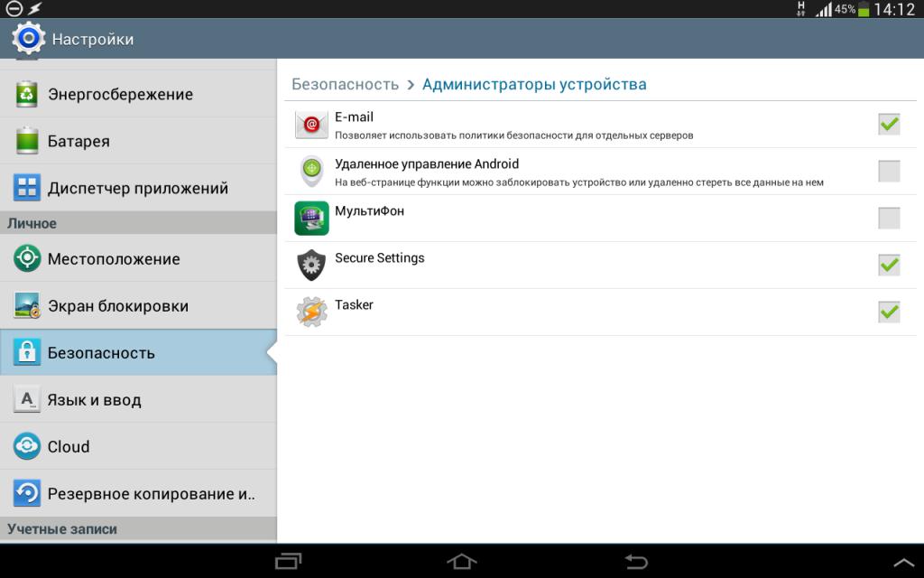Enable Удаленное управление Android checkbox
Viewport: 924px width, 578px height.
pos(889,171)
